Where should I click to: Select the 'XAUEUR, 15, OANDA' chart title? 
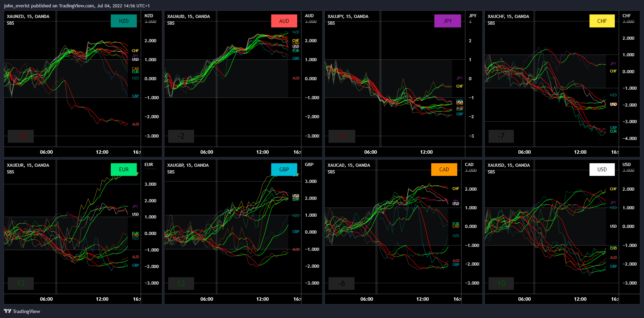coord(28,165)
